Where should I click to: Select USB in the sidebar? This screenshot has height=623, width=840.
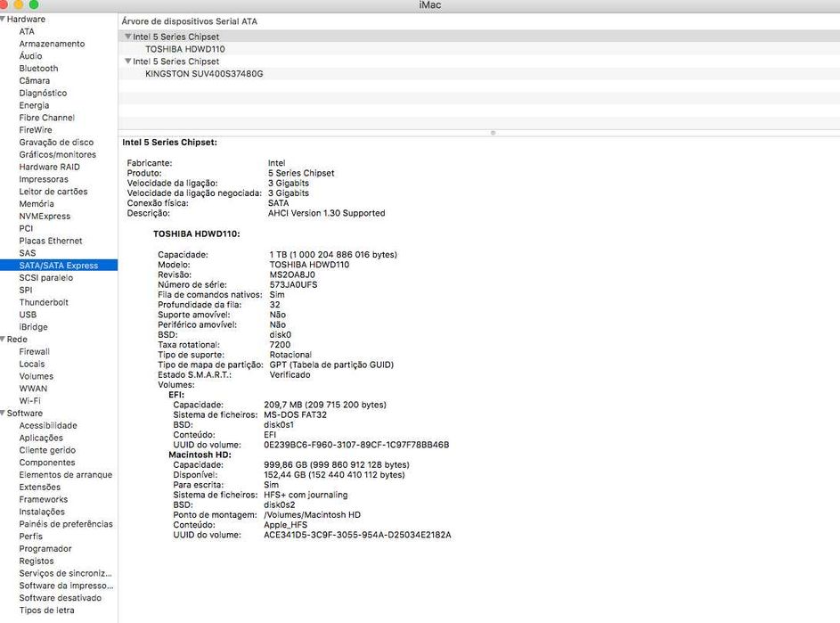click(x=28, y=315)
